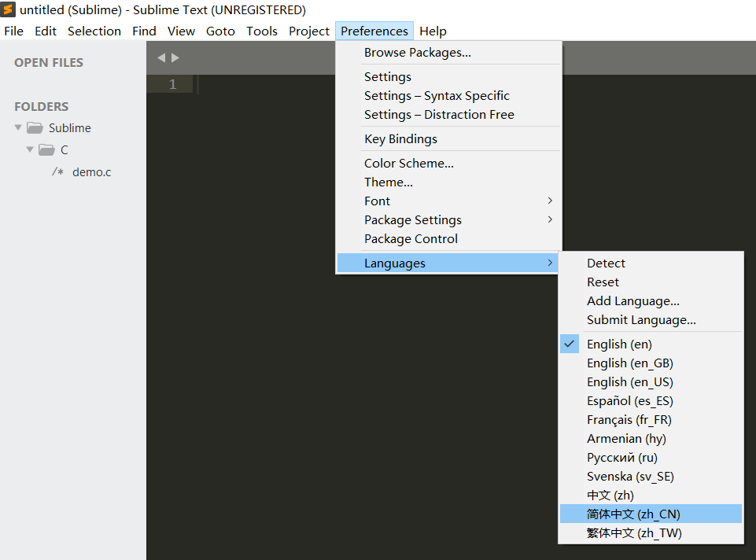
Task: Open demo.c from the sidebar
Action: coord(91,172)
